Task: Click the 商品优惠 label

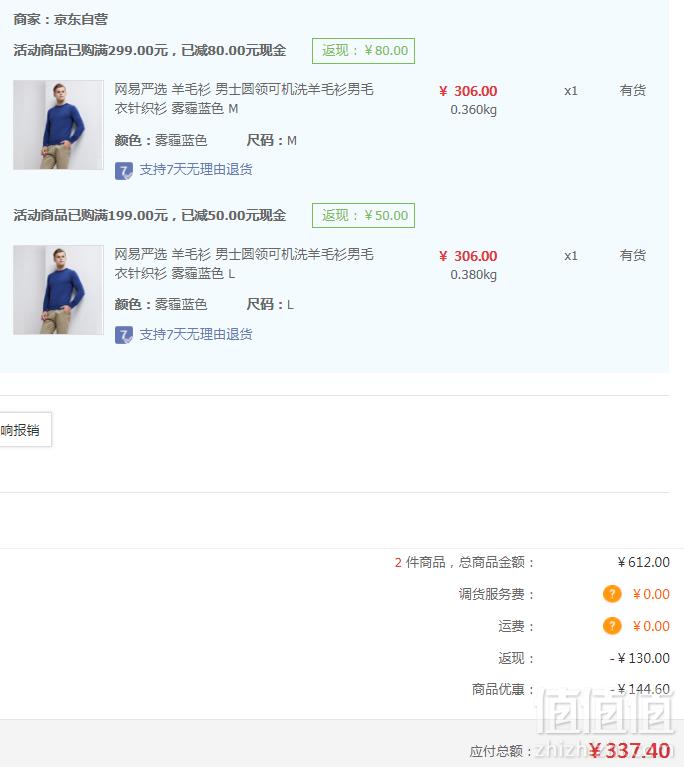Action: coord(502,689)
